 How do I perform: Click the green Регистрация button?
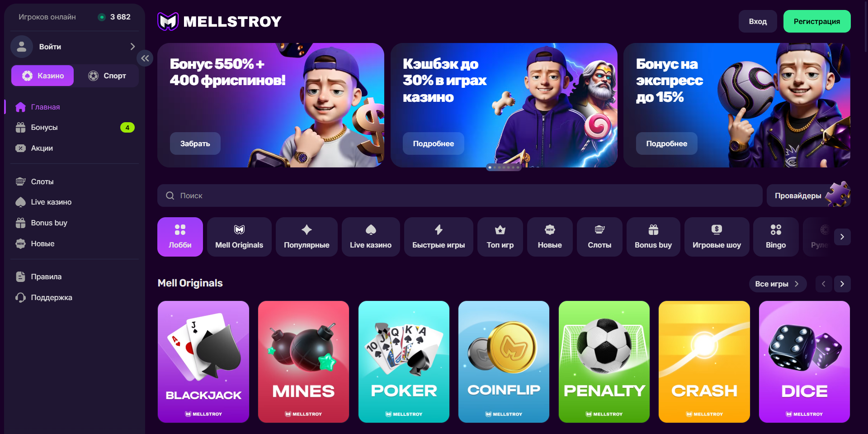[x=817, y=21]
